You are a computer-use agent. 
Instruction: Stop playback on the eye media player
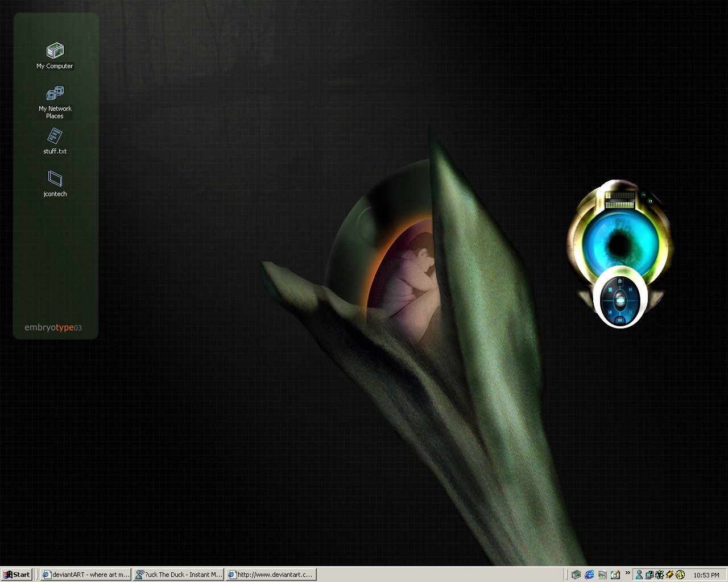coord(610,289)
